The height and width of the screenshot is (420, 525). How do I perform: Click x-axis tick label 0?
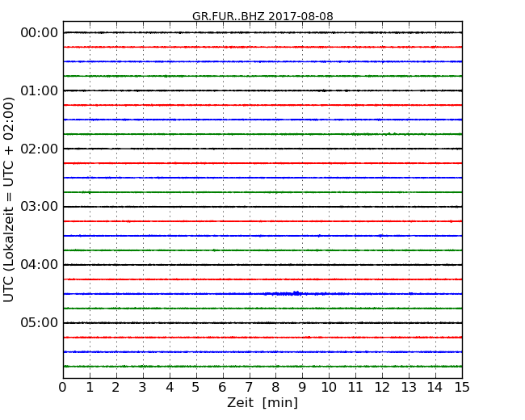[63, 388]
